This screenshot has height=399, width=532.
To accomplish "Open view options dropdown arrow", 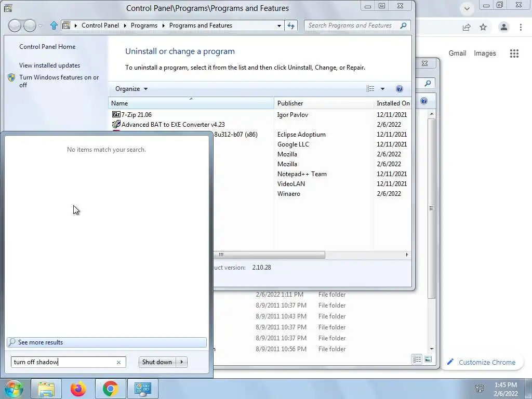I will (382, 89).
